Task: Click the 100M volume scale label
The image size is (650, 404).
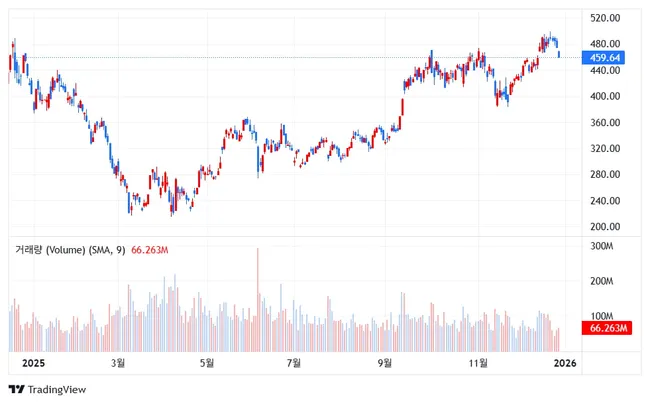Action: point(602,316)
